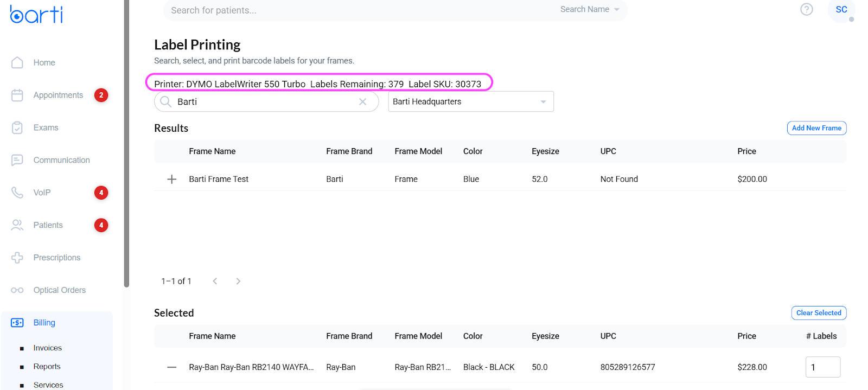
Task: Clear the Barti search text
Action: [x=363, y=101]
